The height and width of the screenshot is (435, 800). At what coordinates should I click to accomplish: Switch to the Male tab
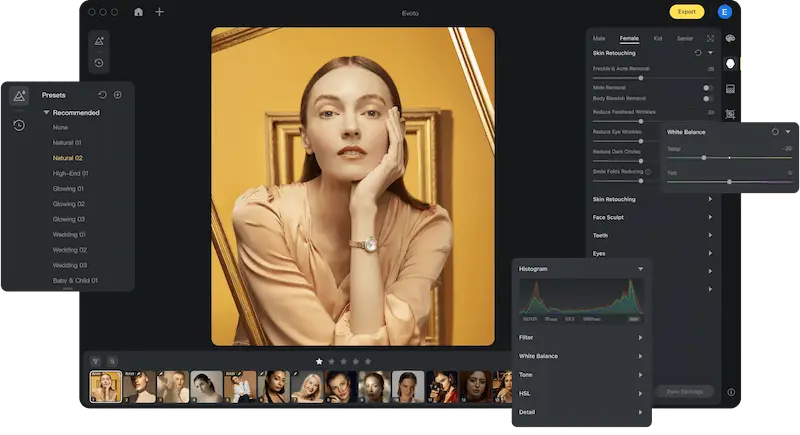click(x=599, y=39)
